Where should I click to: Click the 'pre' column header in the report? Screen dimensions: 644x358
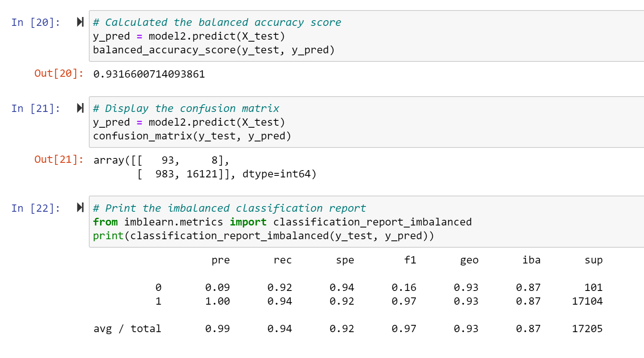click(220, 260)
